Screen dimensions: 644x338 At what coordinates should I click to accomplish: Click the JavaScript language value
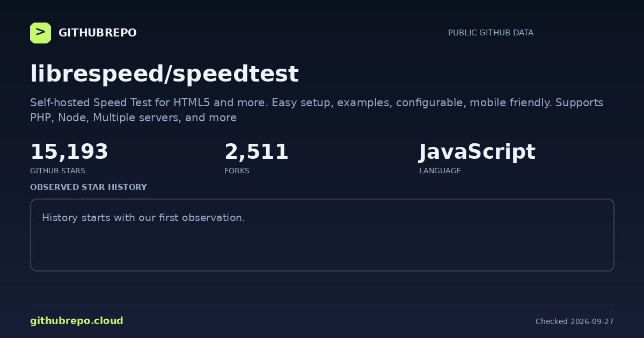coord(477,152)
